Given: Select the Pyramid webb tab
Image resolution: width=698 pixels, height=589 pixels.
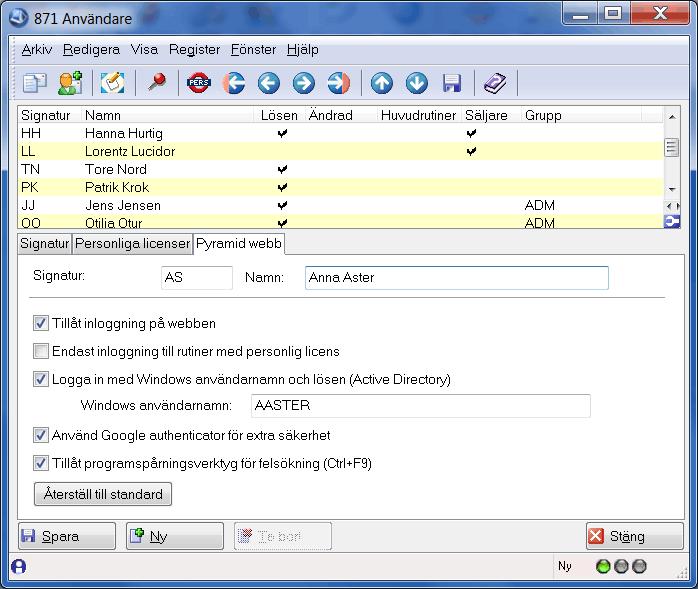Looking at the screenshot, I should click(x=239, y=244).
